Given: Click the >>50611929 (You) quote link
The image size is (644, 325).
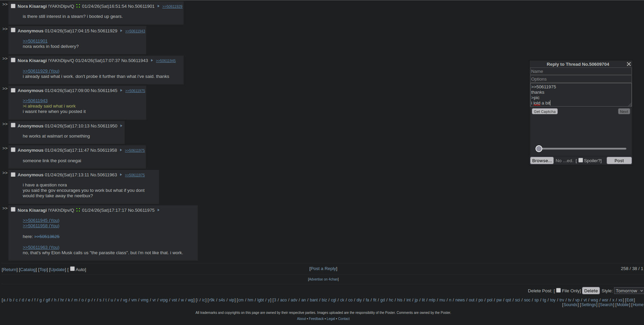Looking at the screenshot, I should 41,71.
